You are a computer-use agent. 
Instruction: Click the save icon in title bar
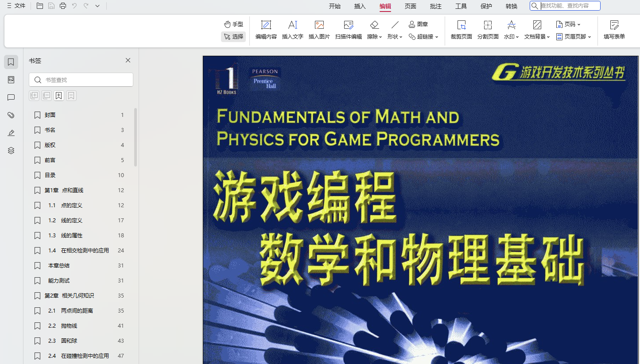pyautogui.click(x=51, y=6)
